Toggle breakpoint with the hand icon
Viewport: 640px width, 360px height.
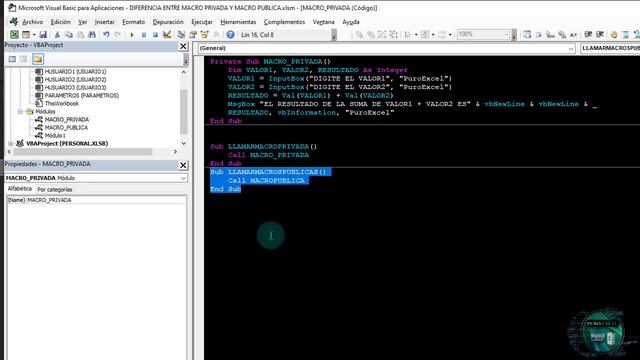pos(614,35)
